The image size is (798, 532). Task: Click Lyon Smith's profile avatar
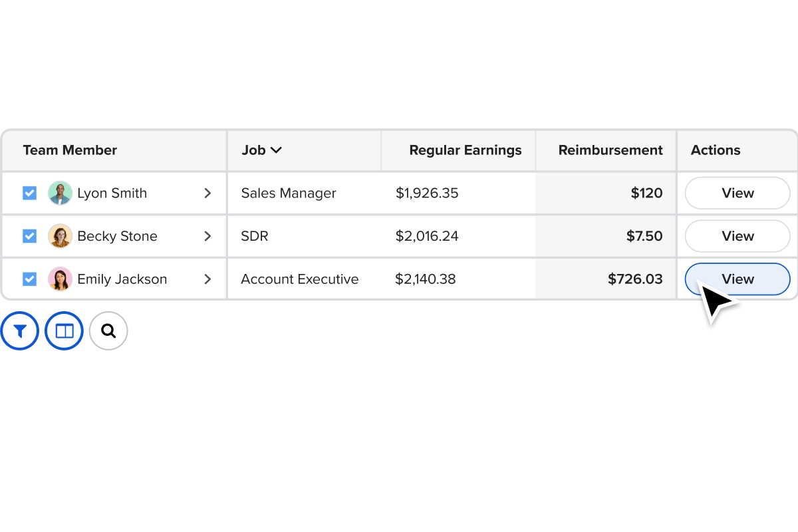point(61,193)
